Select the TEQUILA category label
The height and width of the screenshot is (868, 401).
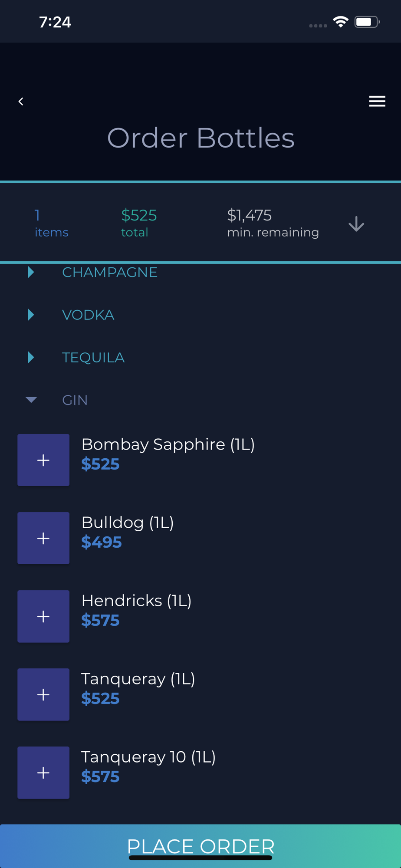point(93,358)
